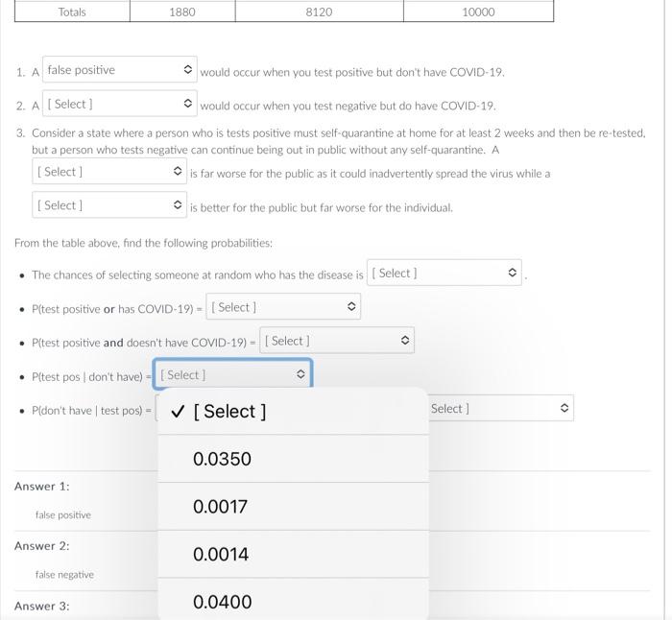
Task: Open dropdown for chances of having the disease
Action: 444,273
